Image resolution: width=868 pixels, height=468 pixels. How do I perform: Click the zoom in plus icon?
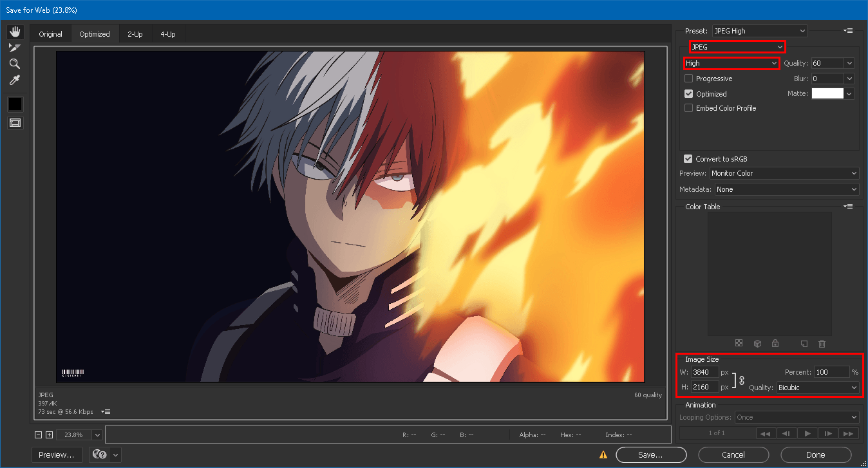pyautogui.click(x=49, y=435)
